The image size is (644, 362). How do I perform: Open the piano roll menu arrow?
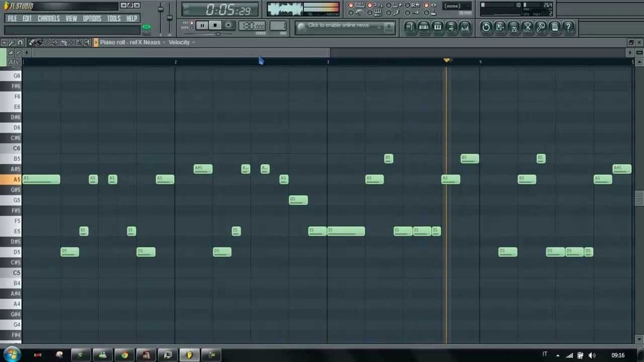coord(4,43)
